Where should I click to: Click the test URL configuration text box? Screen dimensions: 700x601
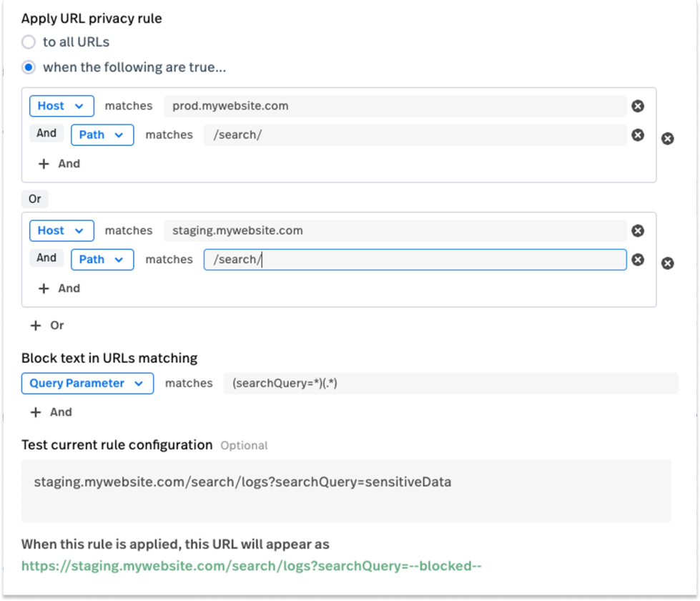[x=346, y=491]
